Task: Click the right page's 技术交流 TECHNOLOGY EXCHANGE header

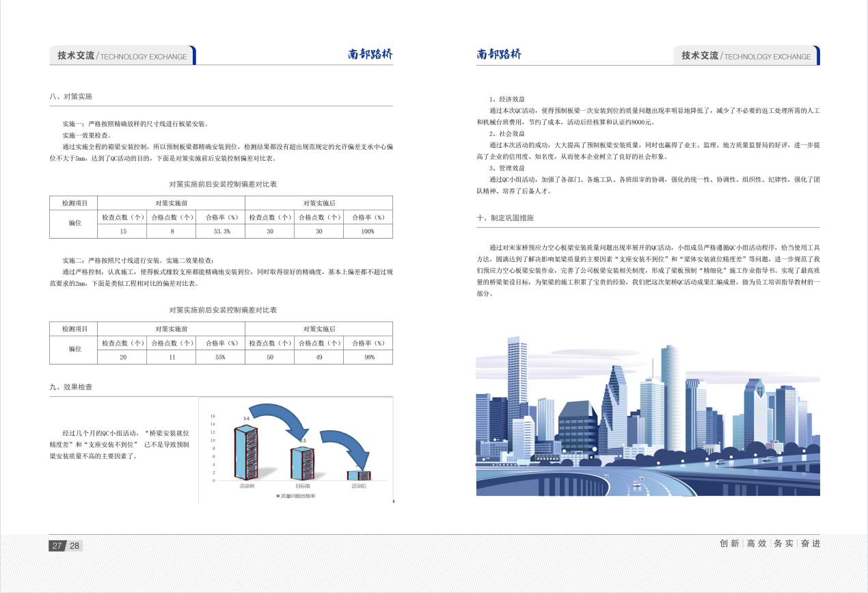Action: [746, 56]
